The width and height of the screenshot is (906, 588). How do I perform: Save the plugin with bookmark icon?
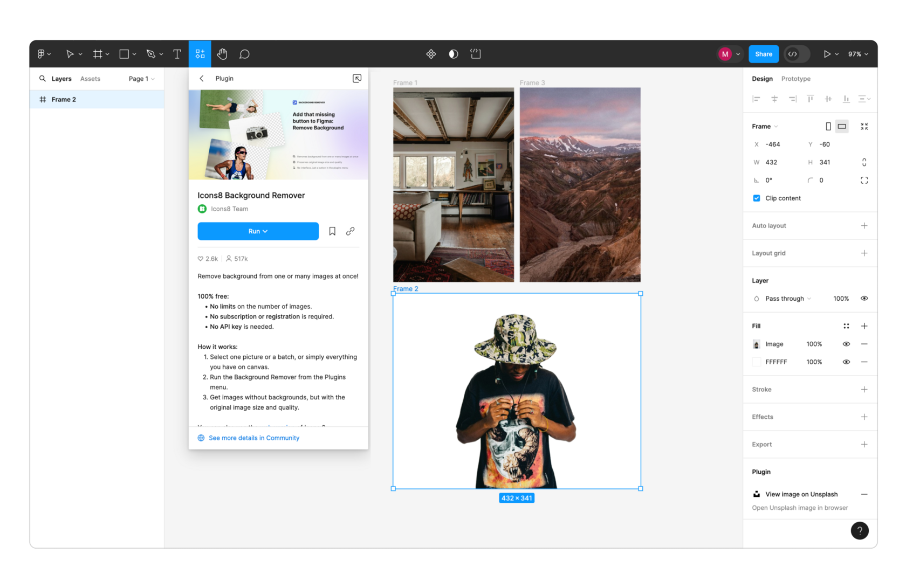coord(332,231)
